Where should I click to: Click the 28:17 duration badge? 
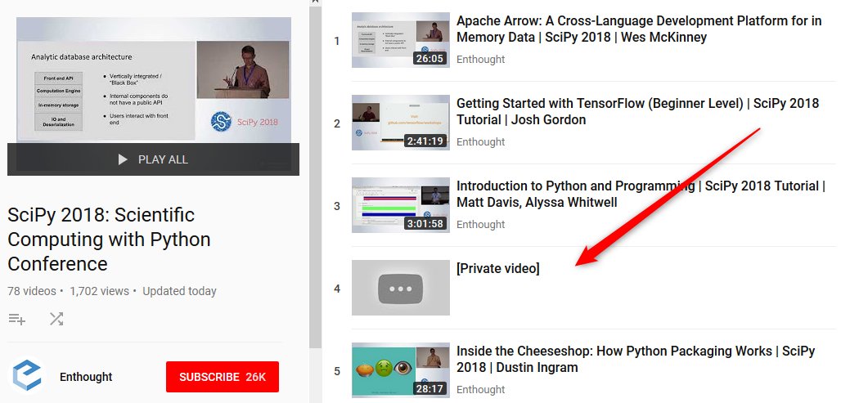click(430, 388)
